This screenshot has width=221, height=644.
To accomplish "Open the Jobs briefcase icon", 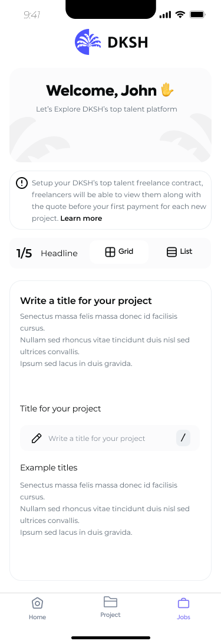I will pyautogui.click(x=183, y=603).
